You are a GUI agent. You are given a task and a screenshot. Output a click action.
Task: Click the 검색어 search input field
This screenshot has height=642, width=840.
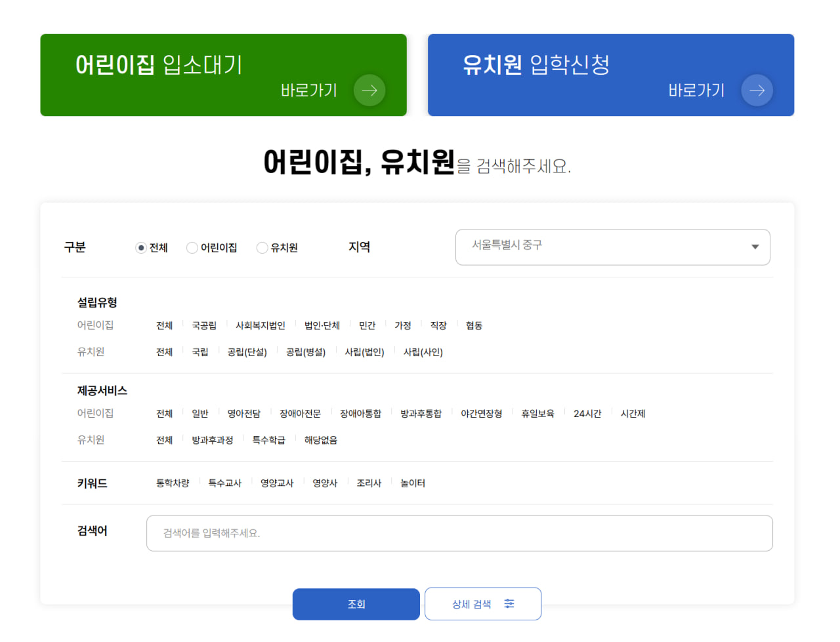pos(459,533)
